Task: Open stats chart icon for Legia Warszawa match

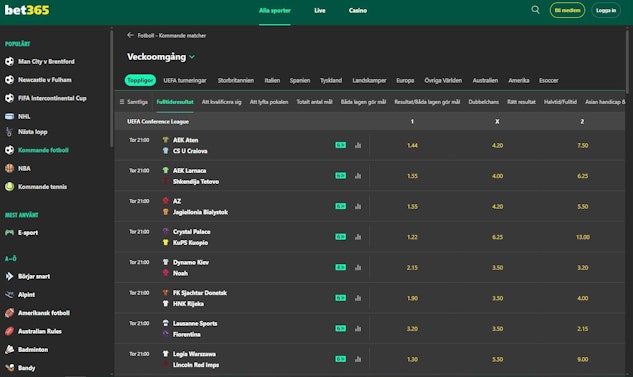Action: coord(358,359)
